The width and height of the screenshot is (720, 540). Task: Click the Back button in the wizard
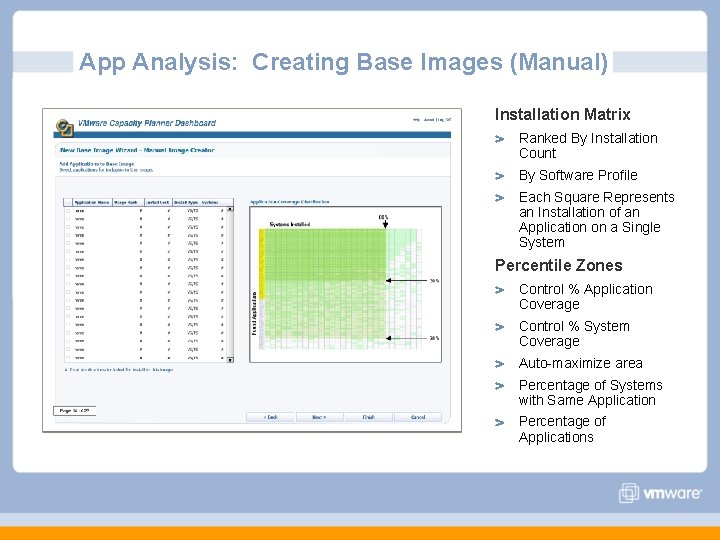[x=270, y=417]
